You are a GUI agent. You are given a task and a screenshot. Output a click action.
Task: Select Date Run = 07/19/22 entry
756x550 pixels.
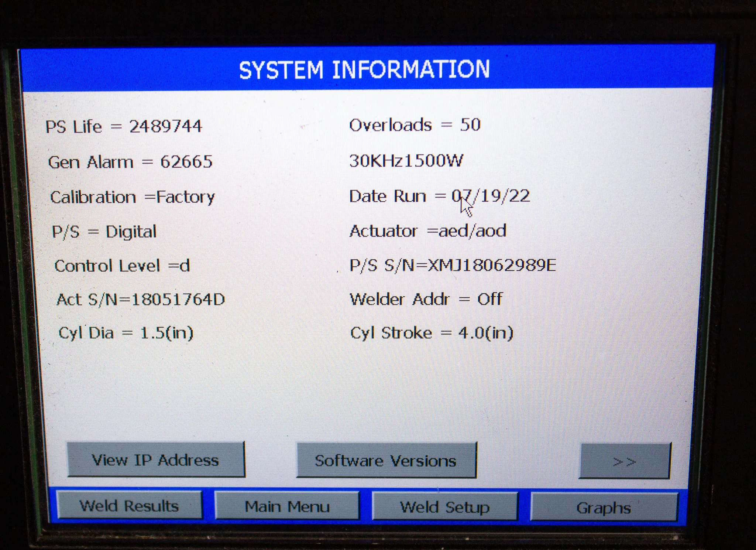coord(440,196)
